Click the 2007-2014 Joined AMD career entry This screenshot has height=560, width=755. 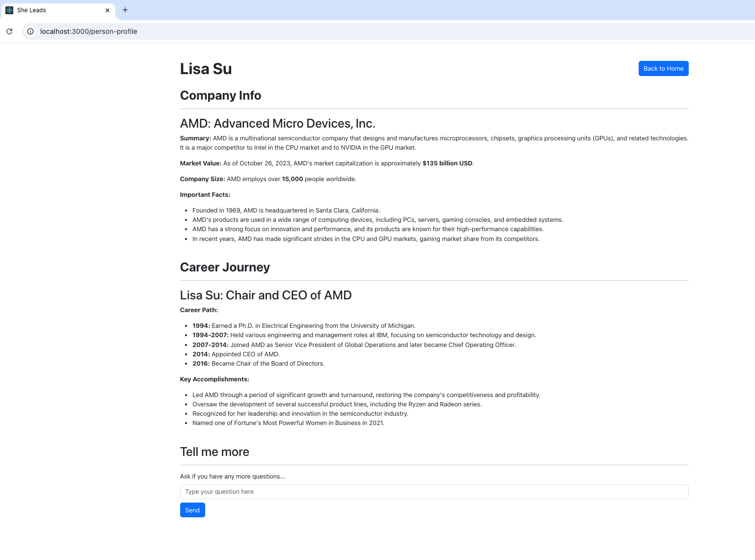coord(354,345)
